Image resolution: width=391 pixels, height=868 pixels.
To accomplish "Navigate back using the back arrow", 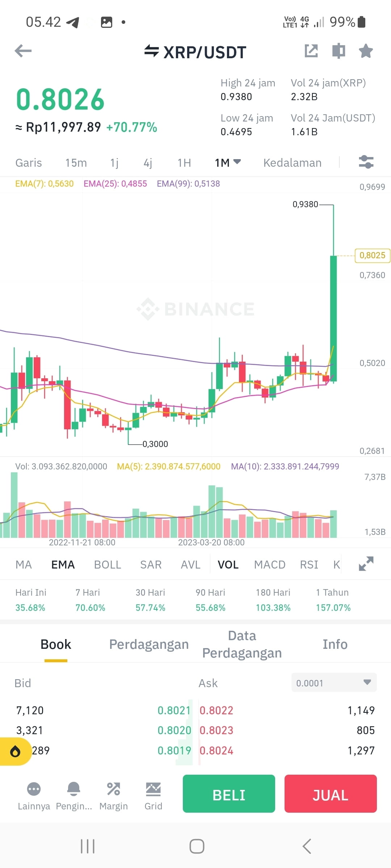I will click(23, 51).
